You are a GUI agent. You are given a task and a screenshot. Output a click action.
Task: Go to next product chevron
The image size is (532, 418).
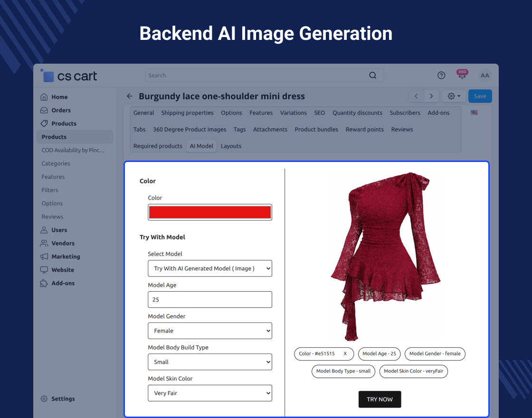point(431,96)
